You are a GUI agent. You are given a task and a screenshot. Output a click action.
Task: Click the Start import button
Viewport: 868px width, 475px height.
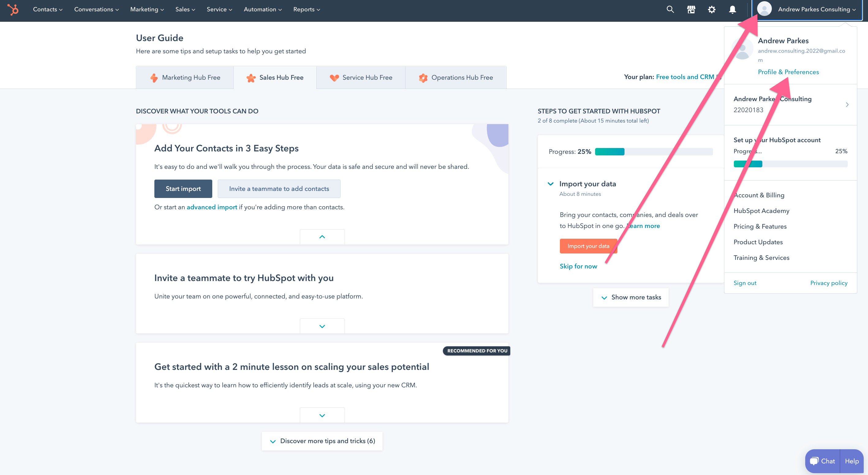[x=183, y=189]
